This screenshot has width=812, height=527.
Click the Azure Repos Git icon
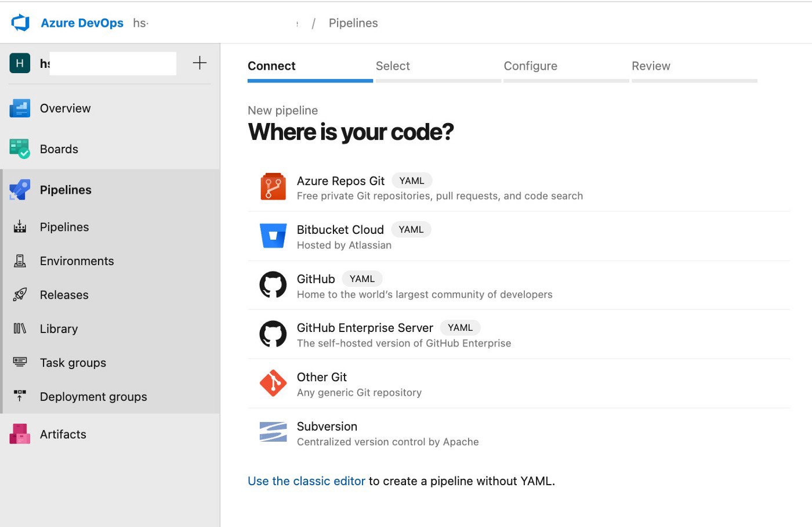(x=273, y=186)
